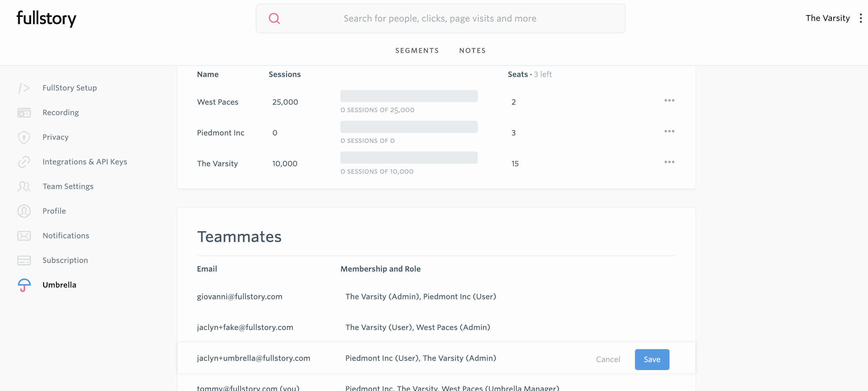Screen dimensions: 868x391
Task: Click the 10,000 sessions value for The Varsity
Action: tap(285, 163)
